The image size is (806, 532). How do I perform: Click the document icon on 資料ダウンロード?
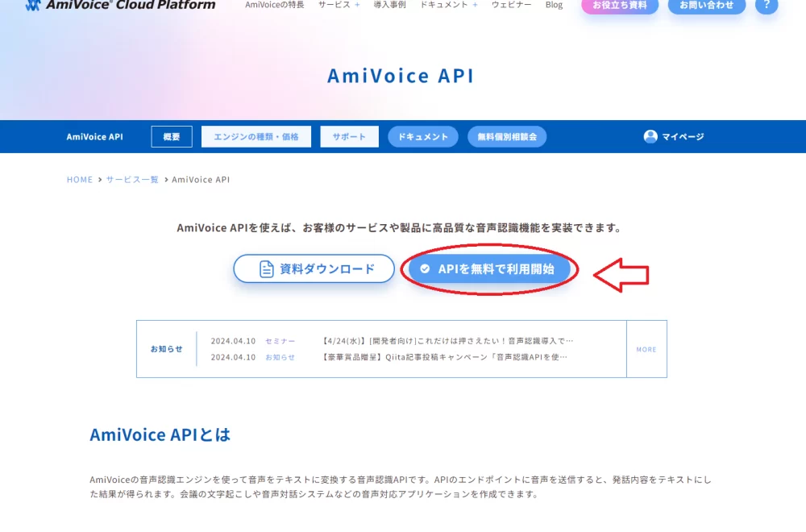tap(266, 269)
